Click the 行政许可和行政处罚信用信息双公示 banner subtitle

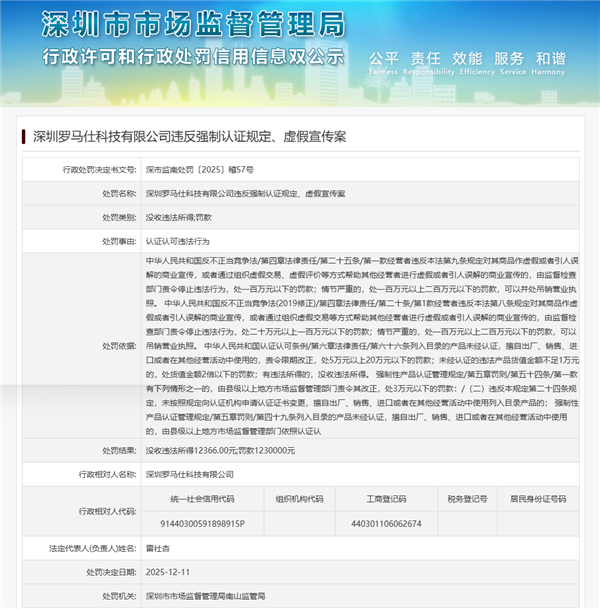click(x=185, y=54)
